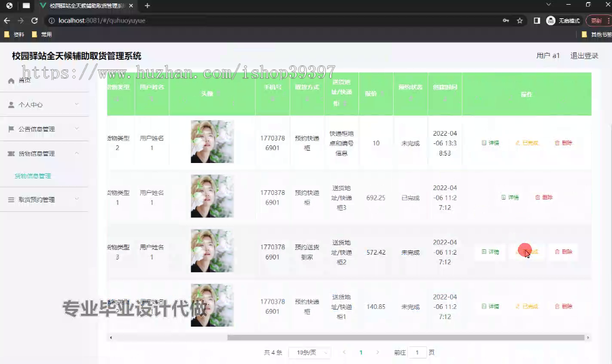612x364 pixels.
Task: Sort by the 用户姓名 column header
Action: click(152, 94)
